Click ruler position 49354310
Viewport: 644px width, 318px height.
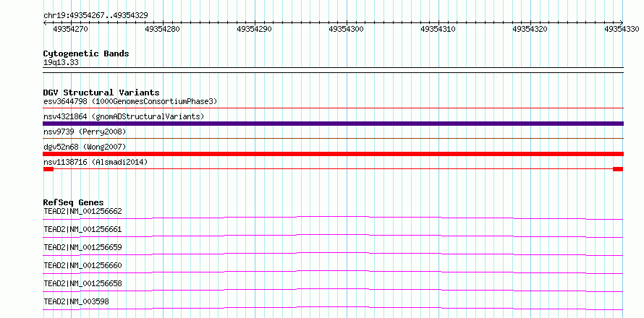point(438,29)
